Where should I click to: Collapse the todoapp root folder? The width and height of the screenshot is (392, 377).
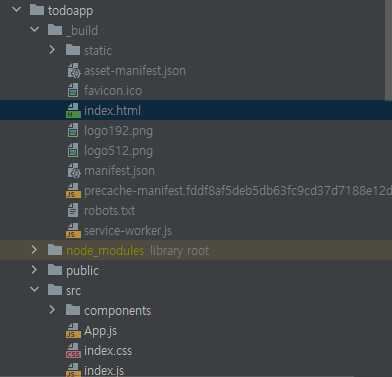tap(16, 10)
